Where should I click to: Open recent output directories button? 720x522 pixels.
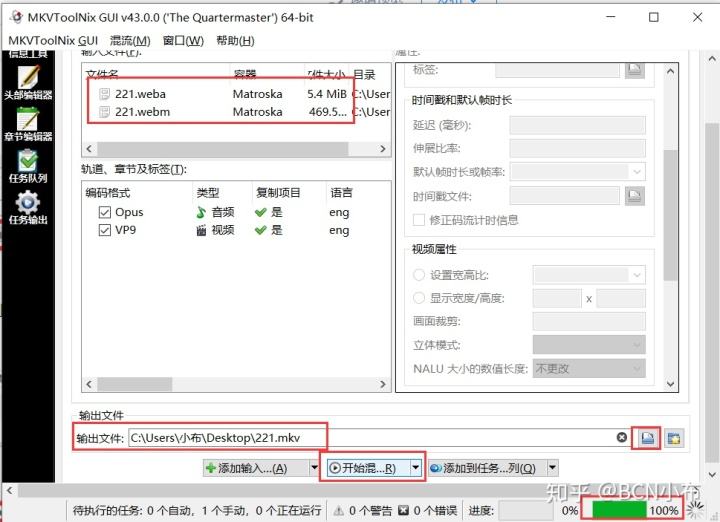[x=674, y=438]
